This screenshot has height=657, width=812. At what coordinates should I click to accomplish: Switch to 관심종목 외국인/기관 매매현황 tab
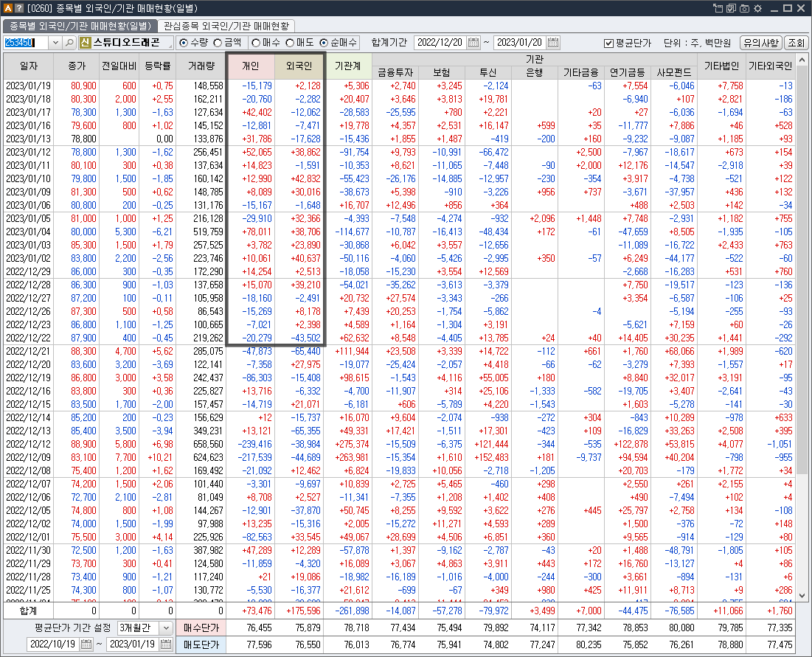pyautogui.click(x=226, y=26)
